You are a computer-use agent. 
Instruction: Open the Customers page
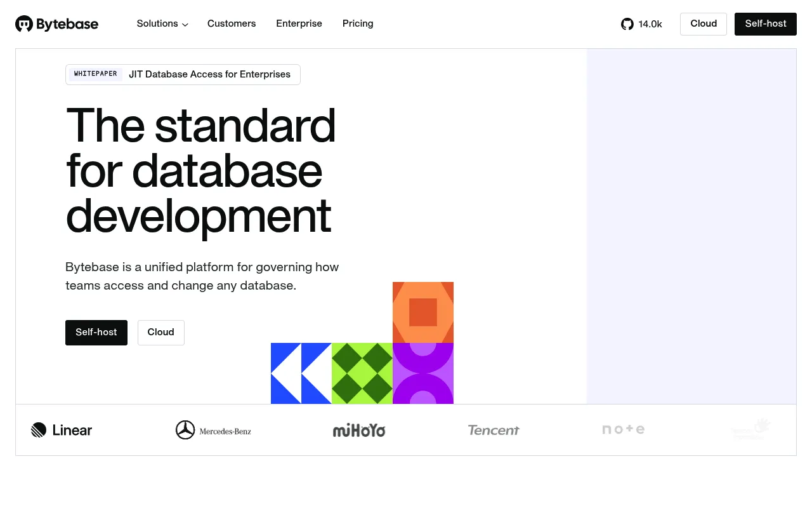pyautogui.click(x=232, y=23)
